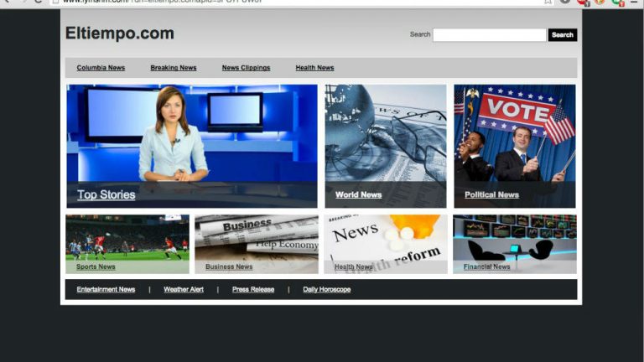Open the World News link
The image size is (644, 362).
coord(358,195)
